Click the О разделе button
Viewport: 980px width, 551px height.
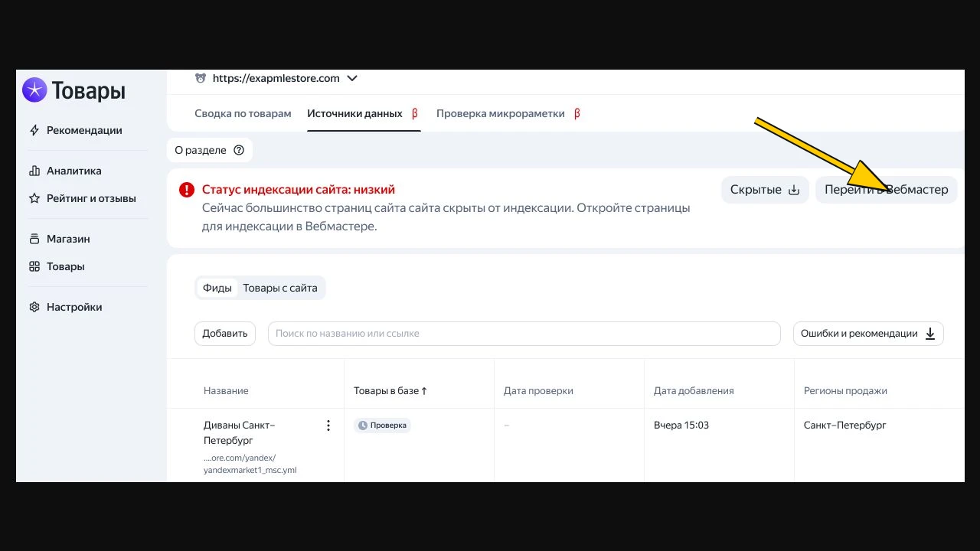tap(210, 150)
